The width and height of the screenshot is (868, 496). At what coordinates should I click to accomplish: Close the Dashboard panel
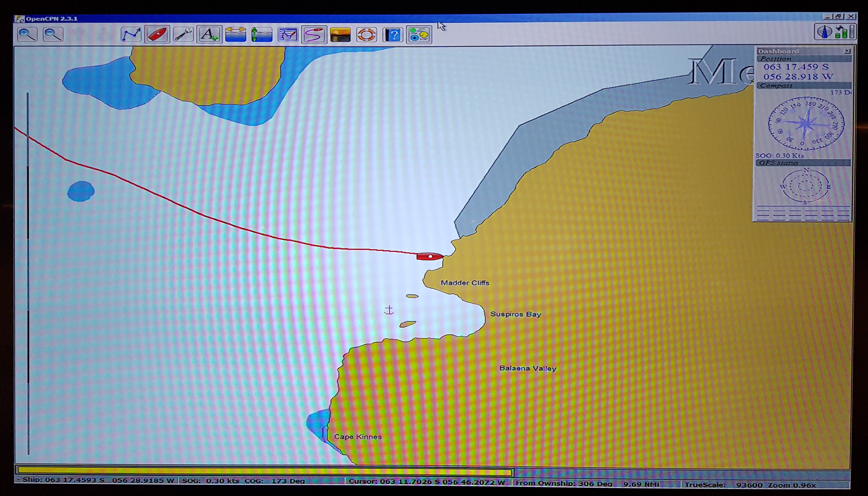point(847,51)
